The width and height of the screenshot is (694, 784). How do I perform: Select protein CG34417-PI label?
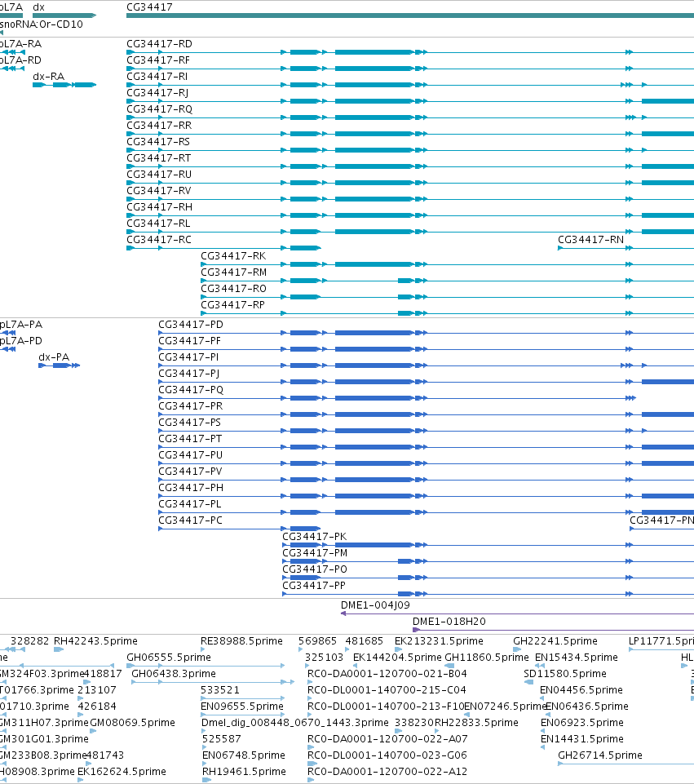tap(189, 357)
